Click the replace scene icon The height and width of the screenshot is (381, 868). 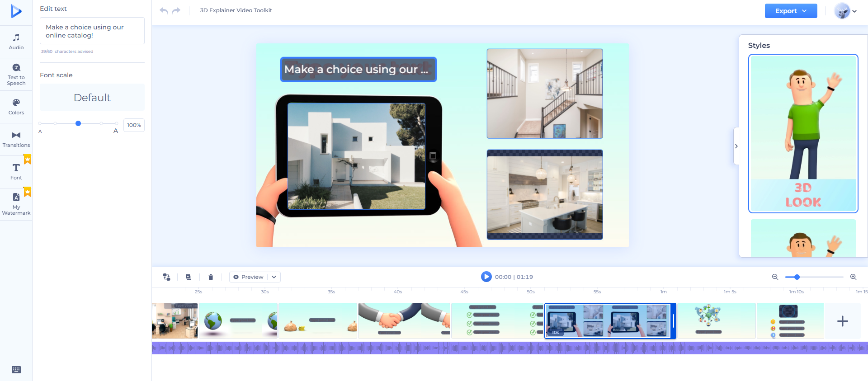pyautogui.click(x=166, y=277)
